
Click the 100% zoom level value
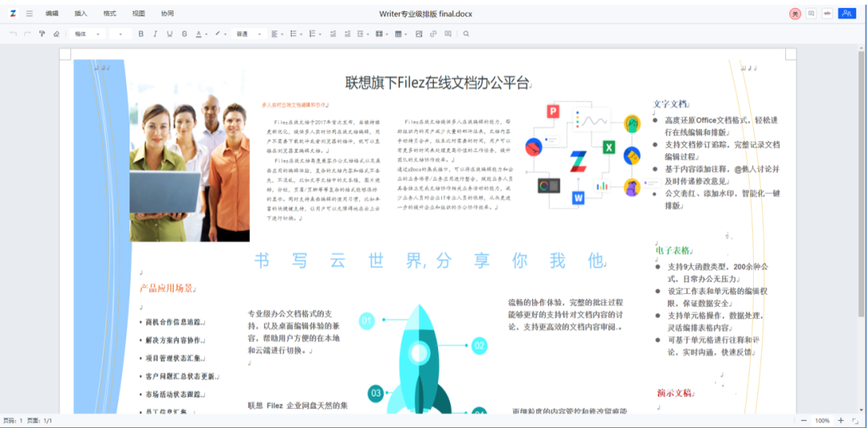822,421
